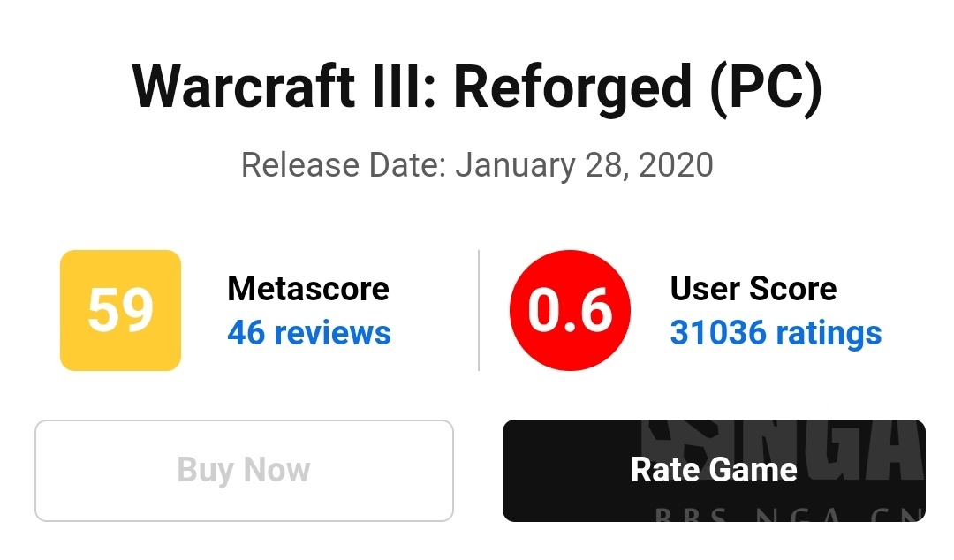The height and width of the screenshot is (560, 954).
Task: Click the vertical divider between the scores
Action: click(x=479, y=310)
